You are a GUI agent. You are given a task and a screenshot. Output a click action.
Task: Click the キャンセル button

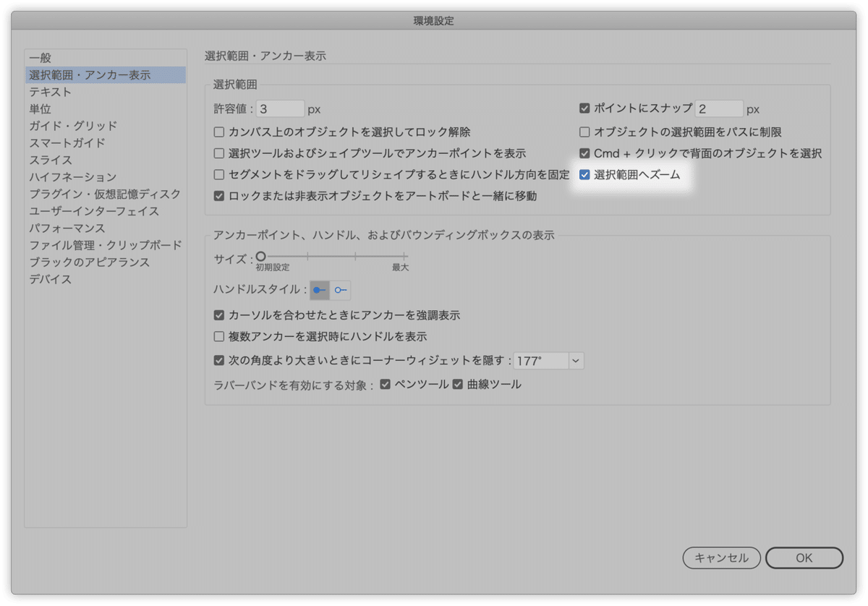tap(721, 558)
